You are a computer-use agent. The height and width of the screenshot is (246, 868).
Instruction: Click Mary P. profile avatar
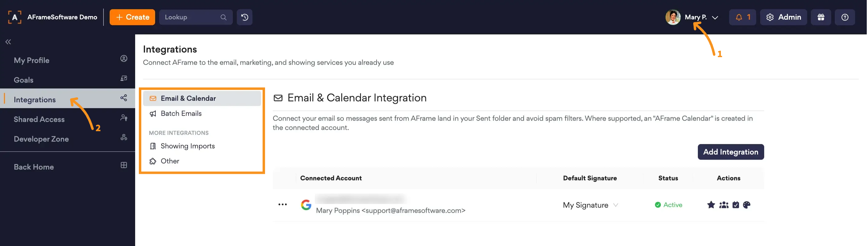(x=673, y=17)
